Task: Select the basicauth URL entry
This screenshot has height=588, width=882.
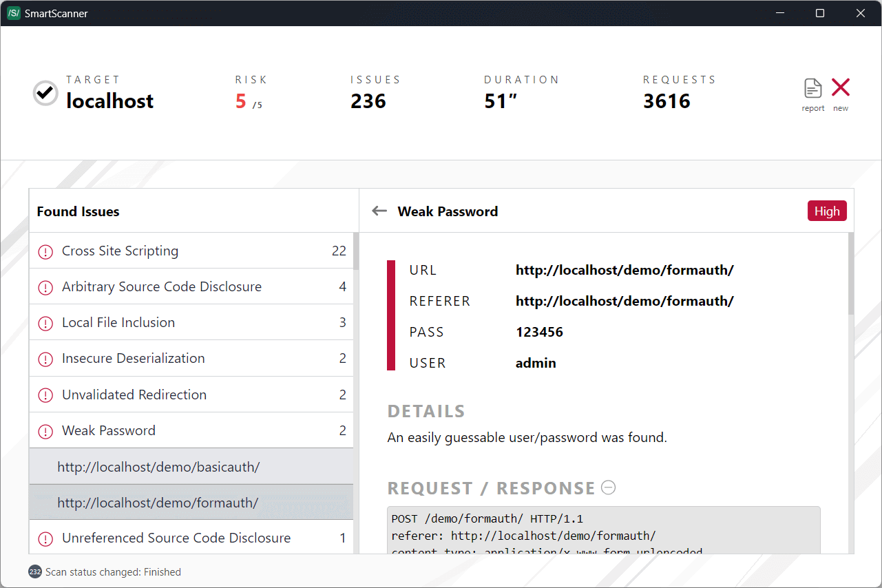Action: pos(158,467)
